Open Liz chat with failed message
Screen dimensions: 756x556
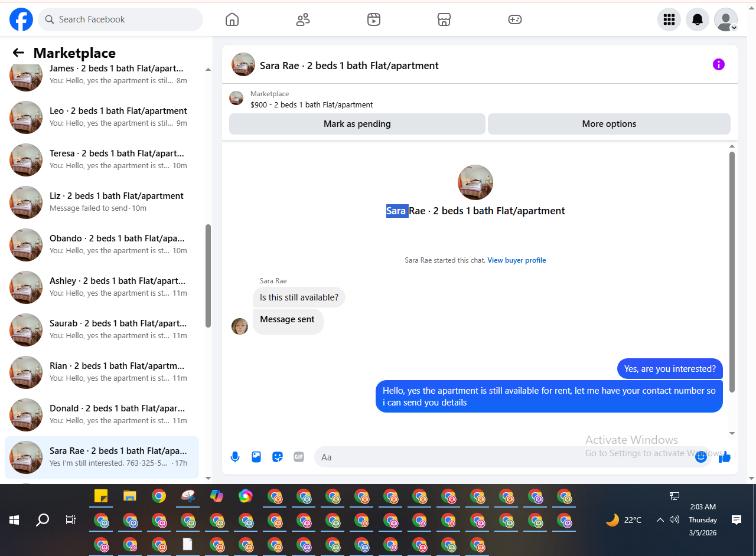click(x=102, y=202)
